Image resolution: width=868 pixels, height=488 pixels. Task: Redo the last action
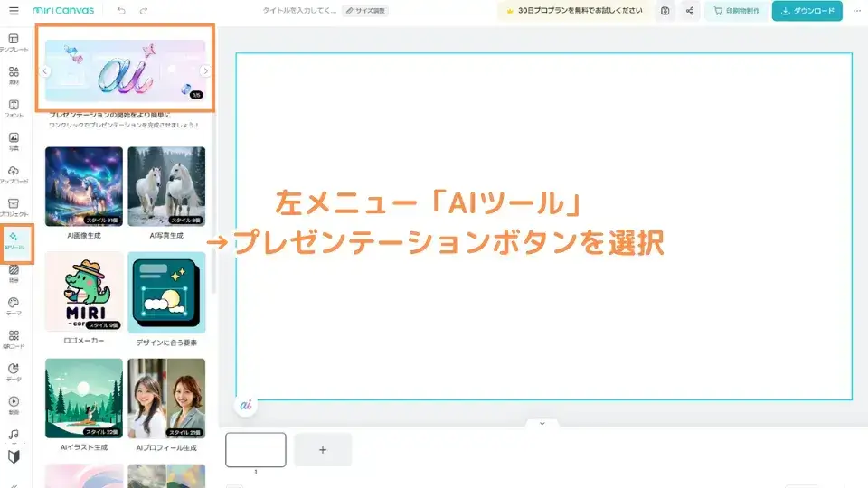144,11
